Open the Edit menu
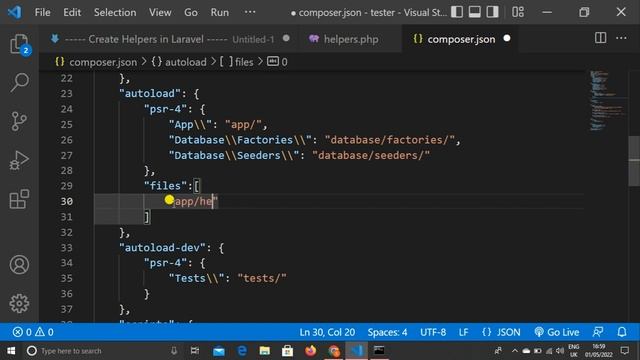 tap(72, 12)
